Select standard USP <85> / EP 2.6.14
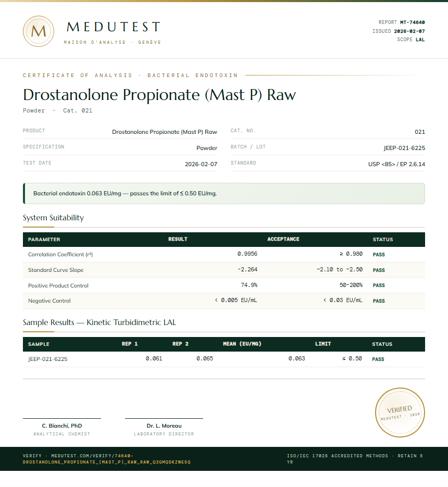This screenshot has height=487, width=448. [396, 164]
